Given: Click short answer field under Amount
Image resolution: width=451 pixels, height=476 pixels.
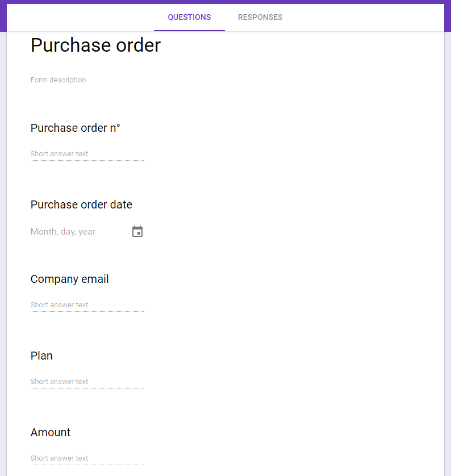Looking at the screenshot, I should [x=87, y=458].
